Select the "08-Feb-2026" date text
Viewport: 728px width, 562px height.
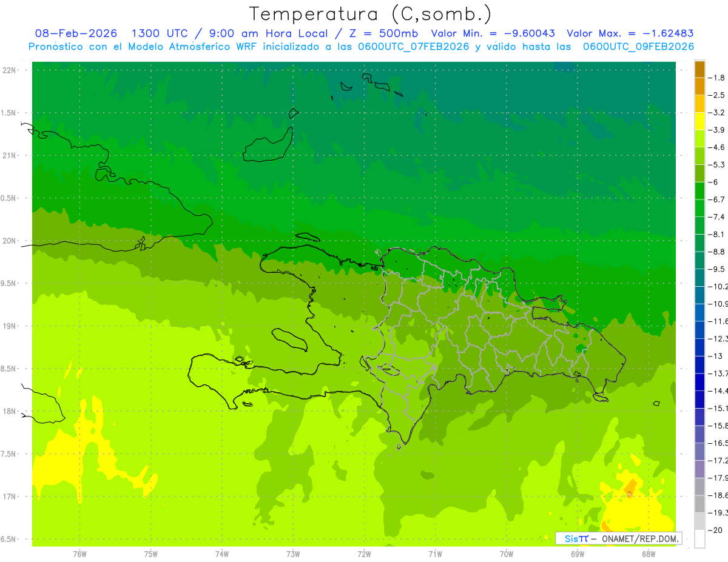point(76,33)
